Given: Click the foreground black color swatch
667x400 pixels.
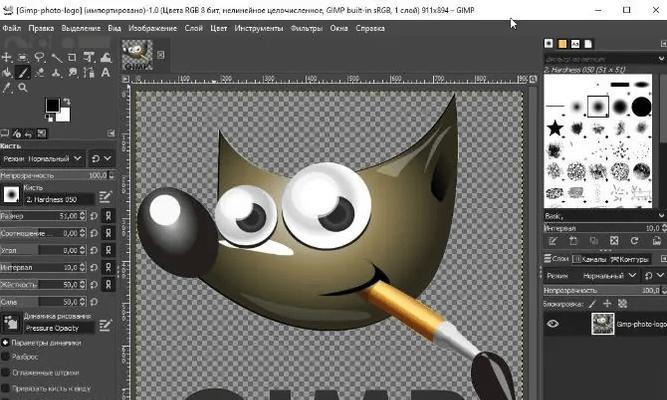Looking at the screenshot, I should pos(53,105).
